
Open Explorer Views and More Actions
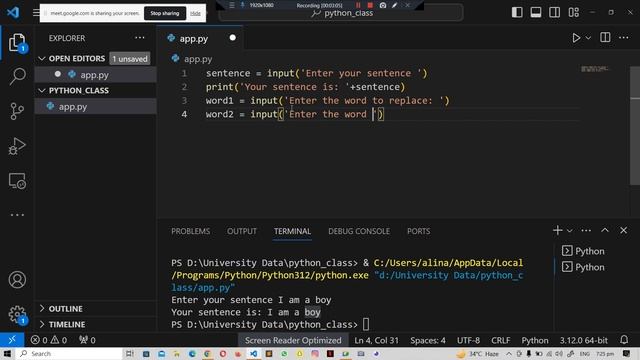[140, 38]
